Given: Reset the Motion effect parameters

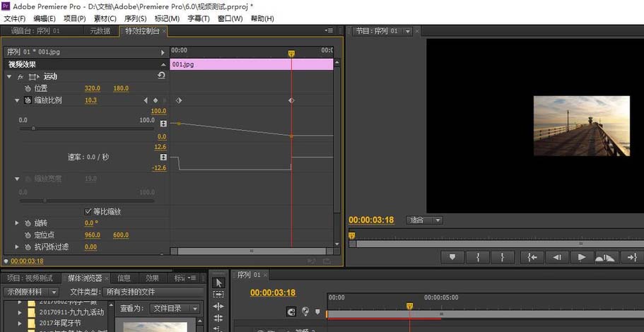Looking at the screenshot, I should pyautogui.click(x=161, y=76).
